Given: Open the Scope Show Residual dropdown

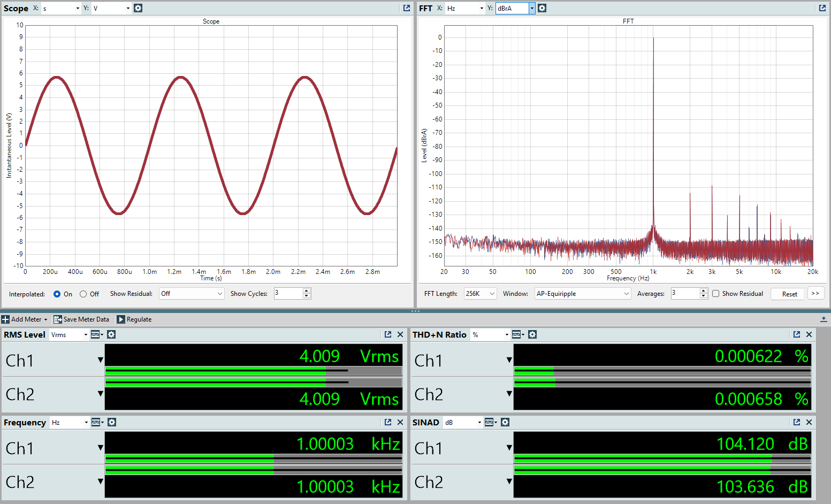Looking at the screenshot, I should (x=192, y=294).
